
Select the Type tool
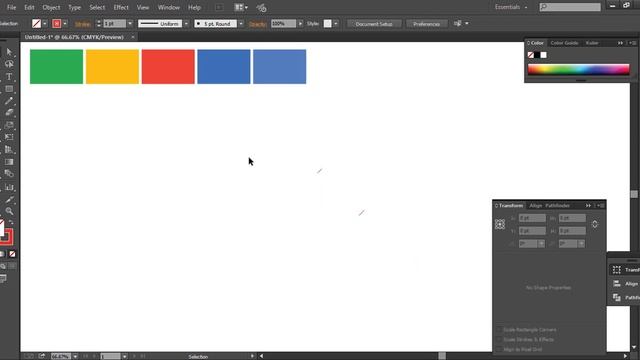[9, 76]
